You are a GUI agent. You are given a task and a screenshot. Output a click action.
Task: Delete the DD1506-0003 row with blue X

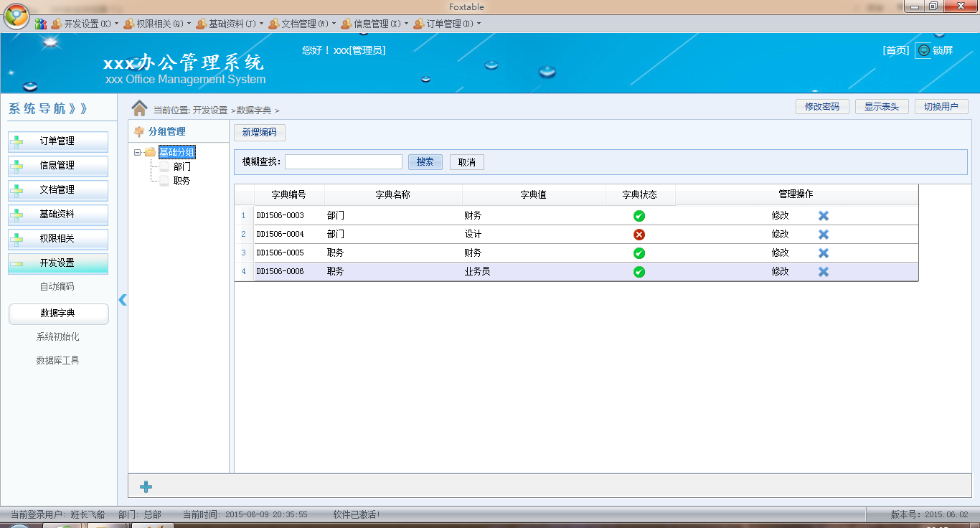point(824,216)
